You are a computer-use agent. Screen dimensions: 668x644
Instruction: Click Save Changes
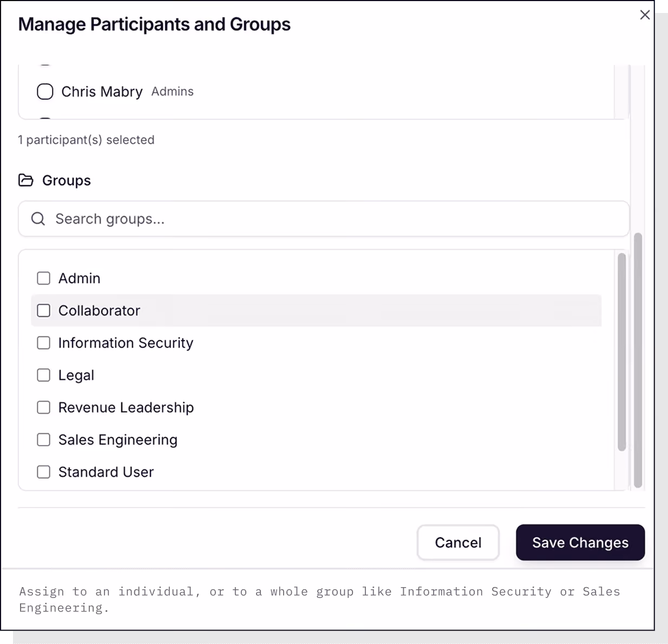pyautogui.click(x=580, y=542)
